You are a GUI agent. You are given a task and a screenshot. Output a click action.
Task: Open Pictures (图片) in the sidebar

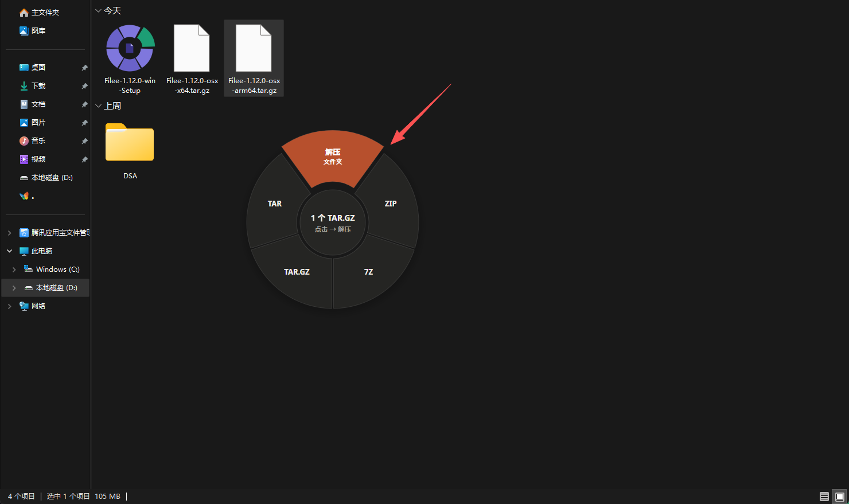pos(38,123)
